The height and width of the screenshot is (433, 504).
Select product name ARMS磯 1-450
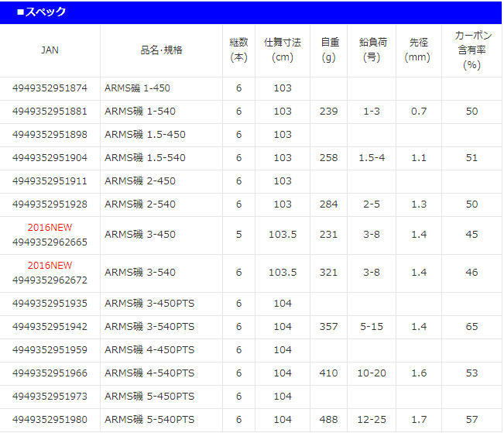(137, 88)
